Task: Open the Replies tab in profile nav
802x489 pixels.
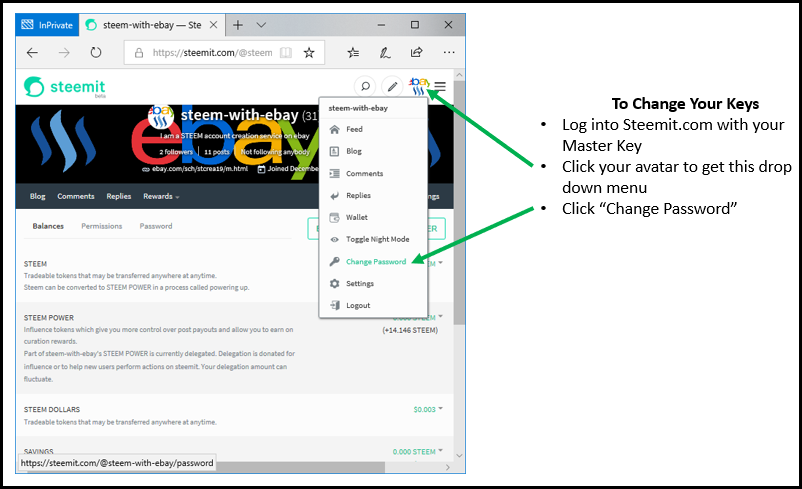Action: 119,196
